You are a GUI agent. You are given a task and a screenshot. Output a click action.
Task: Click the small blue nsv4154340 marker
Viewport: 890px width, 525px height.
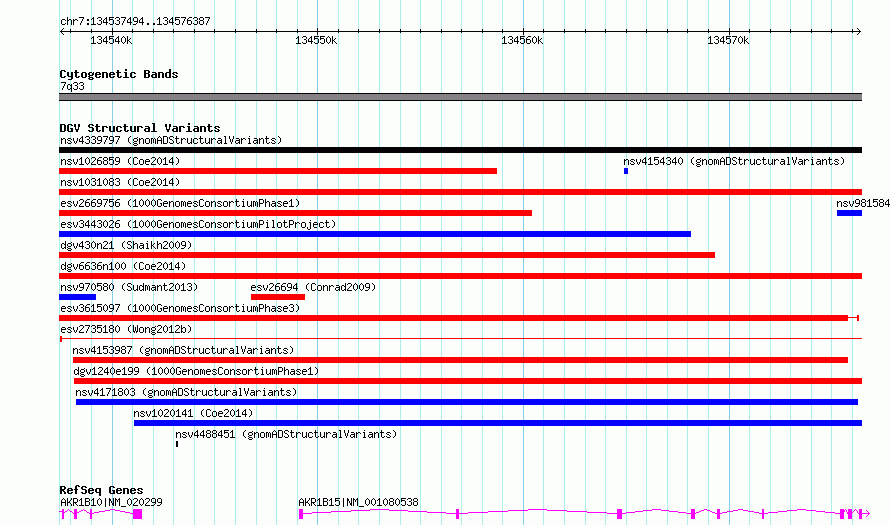tap(626, 171)
